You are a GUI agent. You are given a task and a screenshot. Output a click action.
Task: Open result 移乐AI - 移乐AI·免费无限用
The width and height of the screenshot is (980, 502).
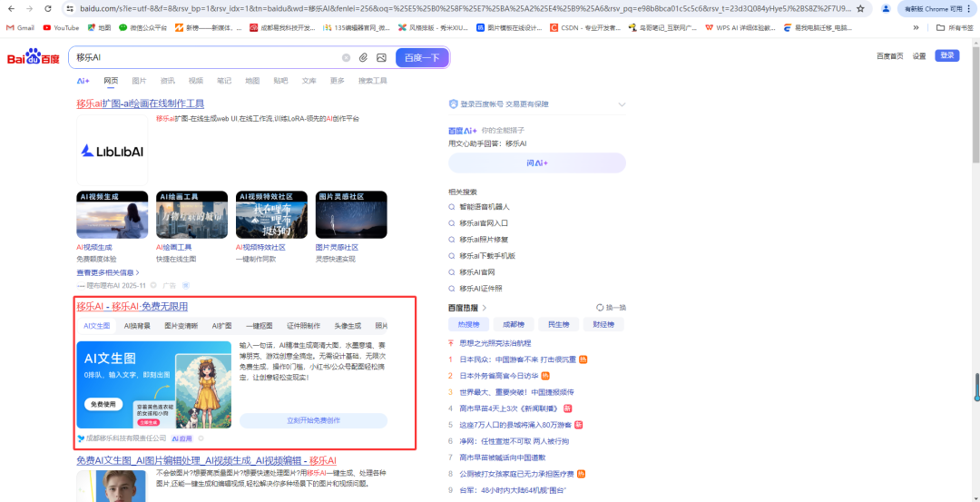(x=132, y=306)
